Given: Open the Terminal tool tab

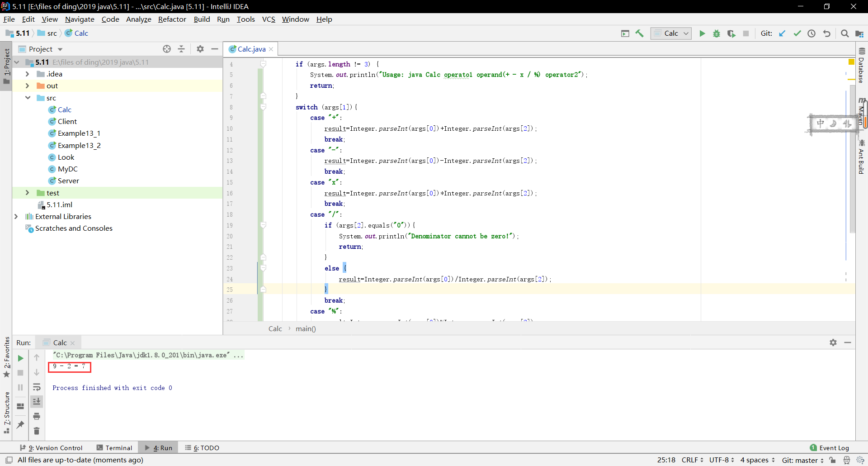Looking at the screenshot, I should click(114, 448).
